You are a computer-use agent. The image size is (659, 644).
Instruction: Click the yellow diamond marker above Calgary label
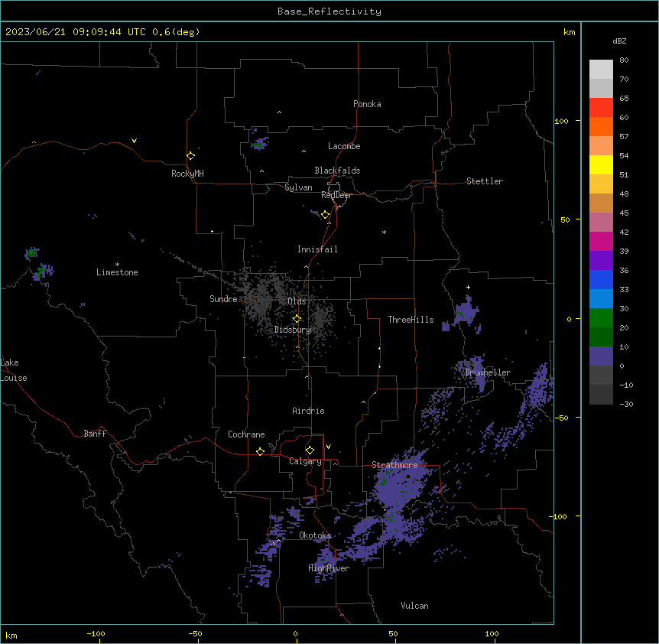(310, 450)
